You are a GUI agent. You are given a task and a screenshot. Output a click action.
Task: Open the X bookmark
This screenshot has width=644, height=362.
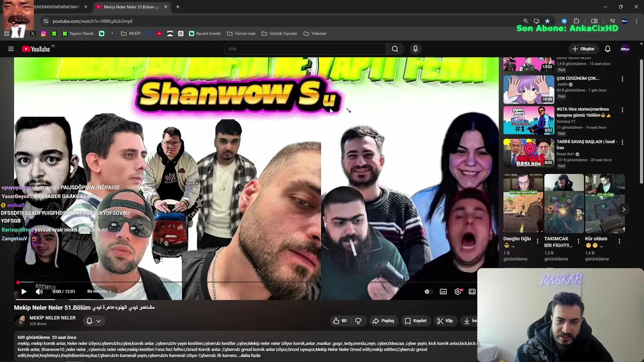pyautogui.click(x=33, y=34)
